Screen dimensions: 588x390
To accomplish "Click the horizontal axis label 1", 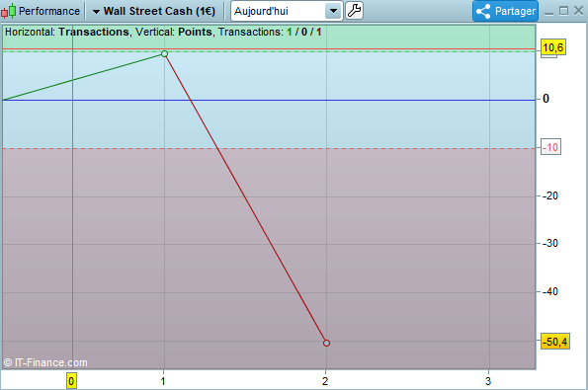I will pyautogui.click(x=163, y=381).
